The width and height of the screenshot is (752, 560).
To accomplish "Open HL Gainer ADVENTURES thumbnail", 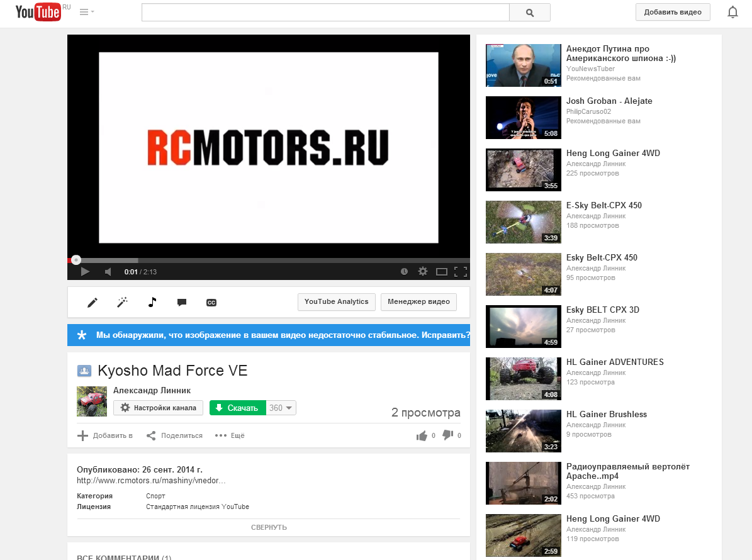I will point(523,379).
